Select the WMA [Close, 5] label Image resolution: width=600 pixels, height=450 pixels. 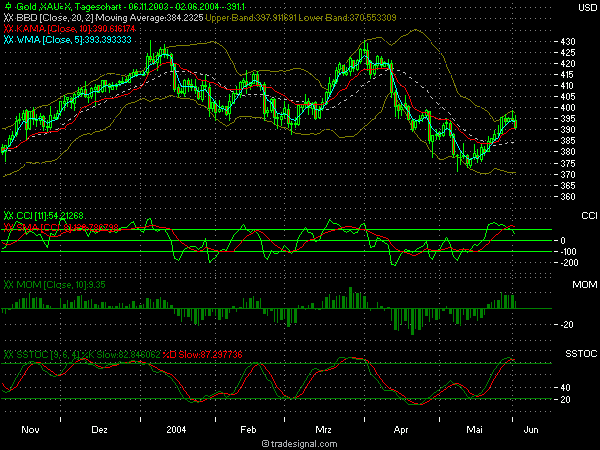[74, 40]
